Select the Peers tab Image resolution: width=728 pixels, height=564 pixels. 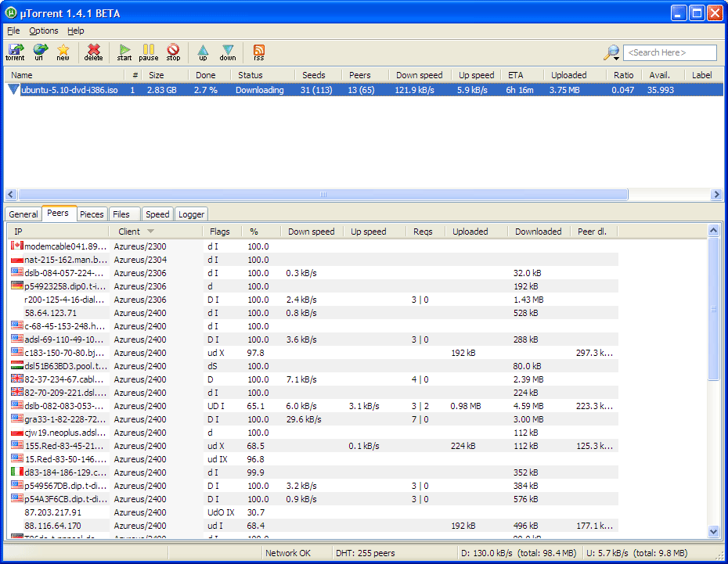click(58, 213)
